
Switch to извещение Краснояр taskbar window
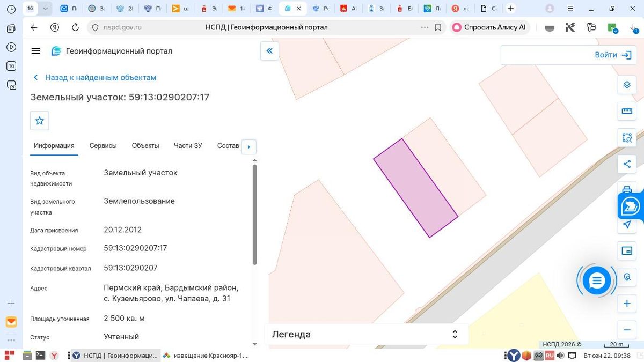pyautogui.click(x=206, y=355)
